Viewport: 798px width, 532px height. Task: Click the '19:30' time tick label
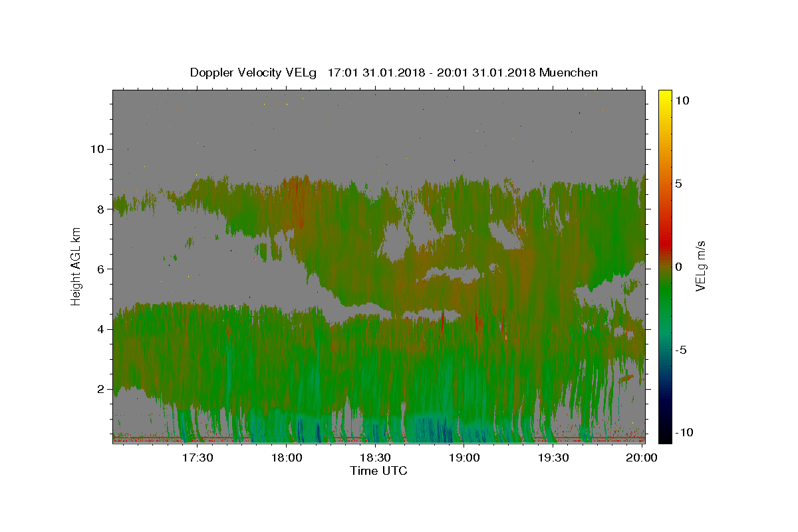(x=553, y=458)
